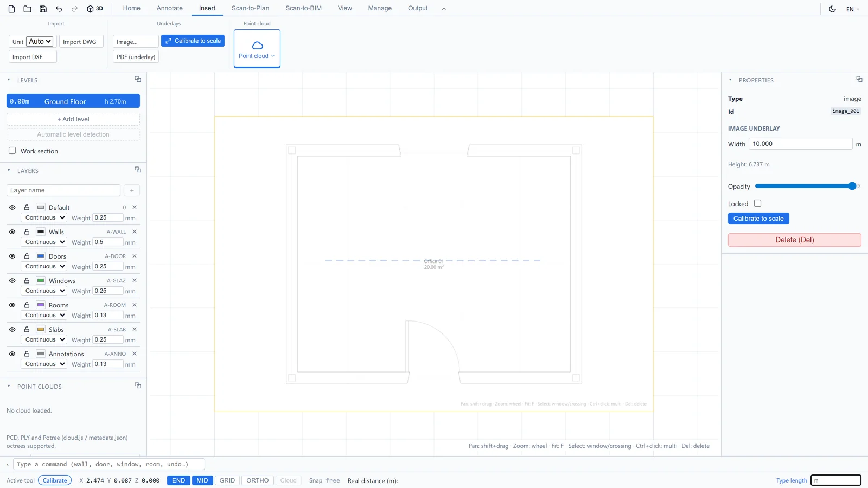Pop out the Levels panel

(x=138, y=79)
